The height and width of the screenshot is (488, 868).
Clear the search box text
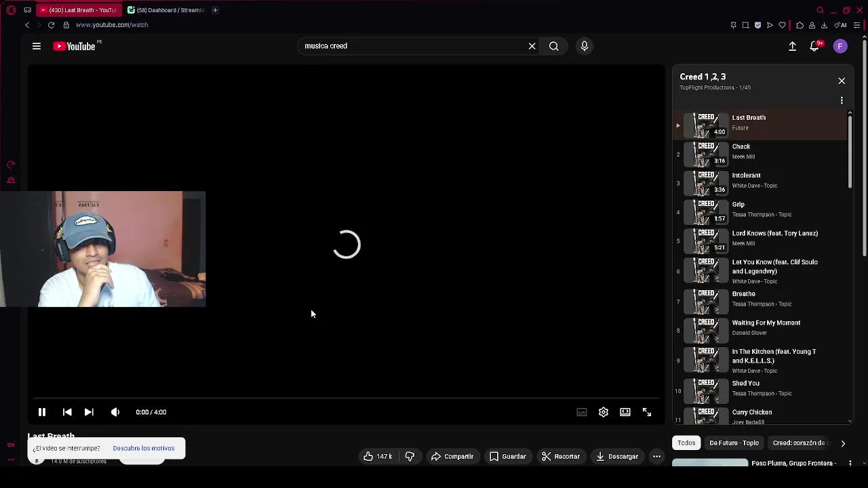pos(532,46)
